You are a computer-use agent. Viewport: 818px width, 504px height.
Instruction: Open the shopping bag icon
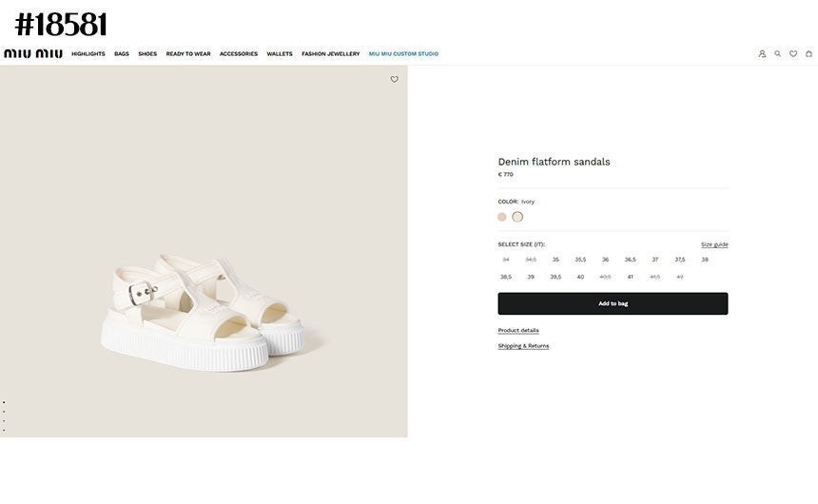pos(809,54)
